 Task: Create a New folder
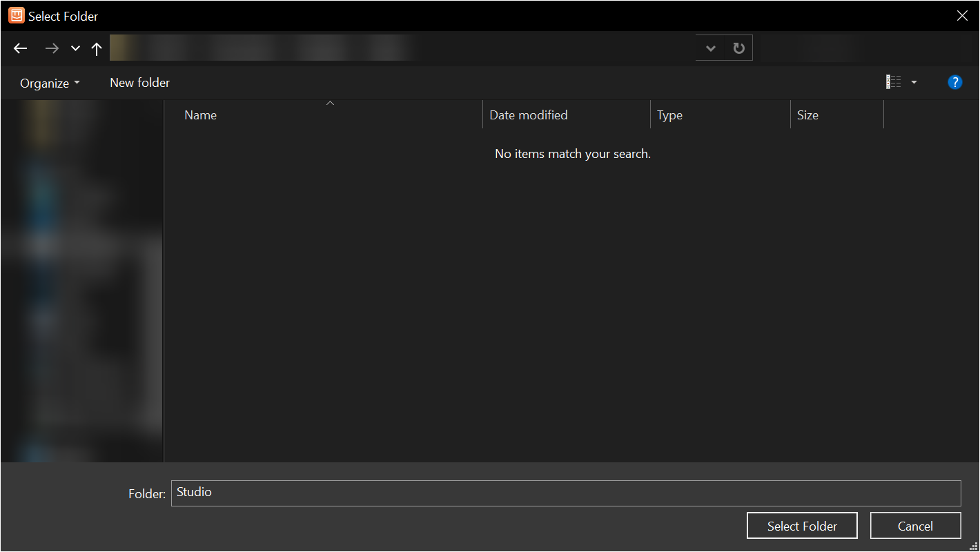point(139,82)
